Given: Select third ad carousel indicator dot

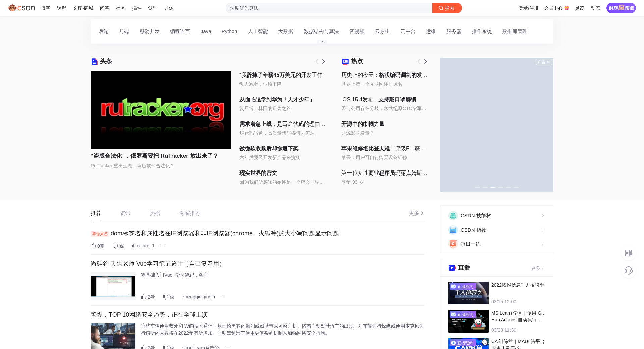Looking at the screenshot, I should [x=493, y=188].
